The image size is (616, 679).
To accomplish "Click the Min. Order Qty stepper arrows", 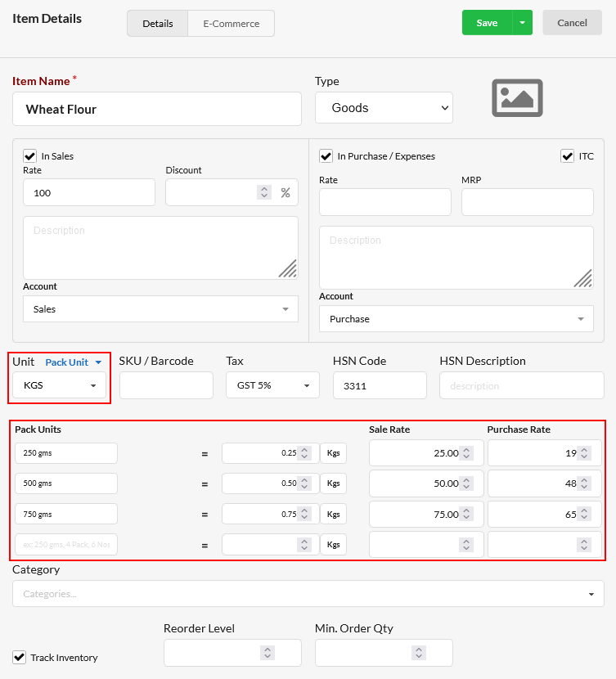I will [419, 653].
